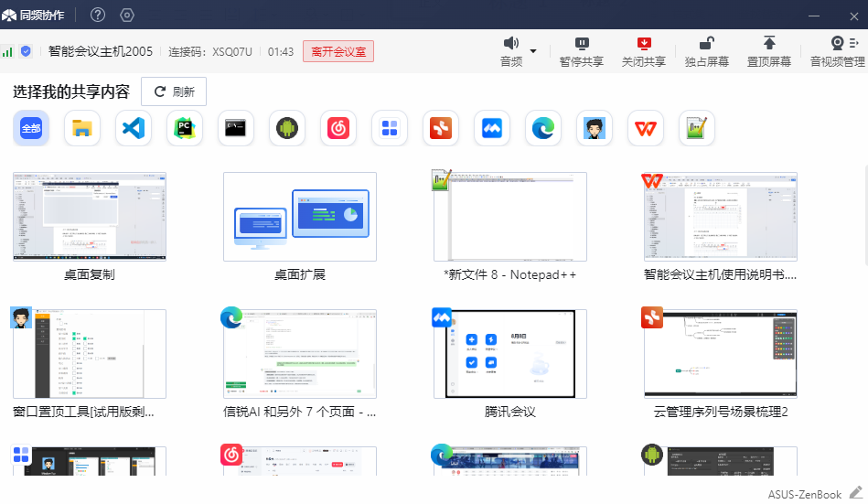The width and height of the screenshot is (868, 504).
Task: Select 桌面扩展 thumbnail
Action: point(300,217)
